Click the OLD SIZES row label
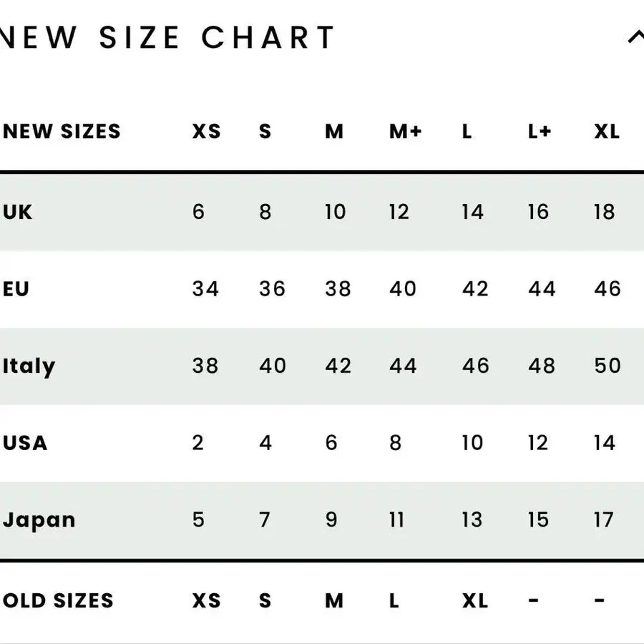Viewport: 644px width, 644px height. pyautogui.click(x=58, y=600)
